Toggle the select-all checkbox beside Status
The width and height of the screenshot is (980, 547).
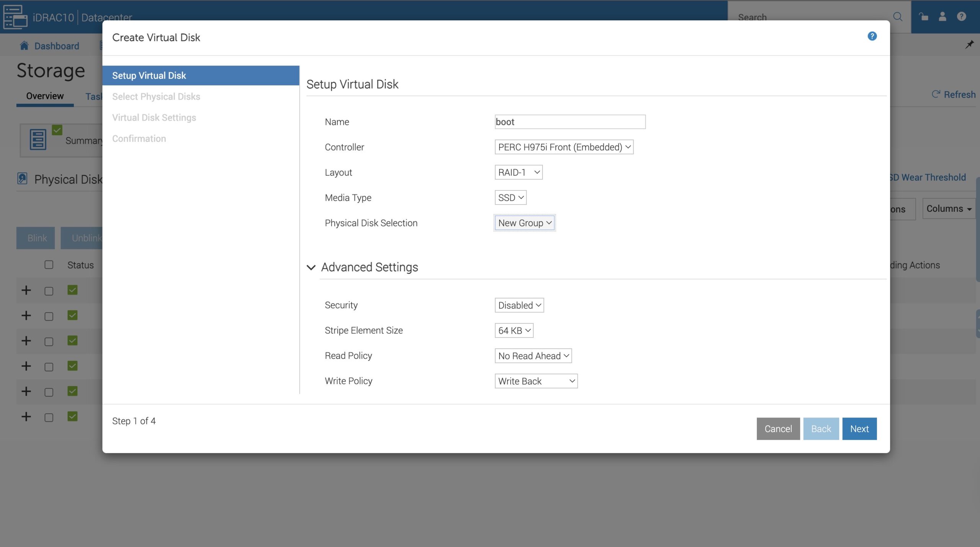pyautogui.click(x=49, y=265)
